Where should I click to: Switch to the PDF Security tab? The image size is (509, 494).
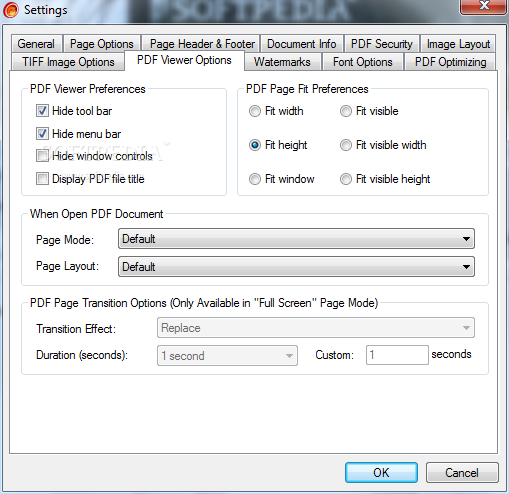tap(382, 44)
